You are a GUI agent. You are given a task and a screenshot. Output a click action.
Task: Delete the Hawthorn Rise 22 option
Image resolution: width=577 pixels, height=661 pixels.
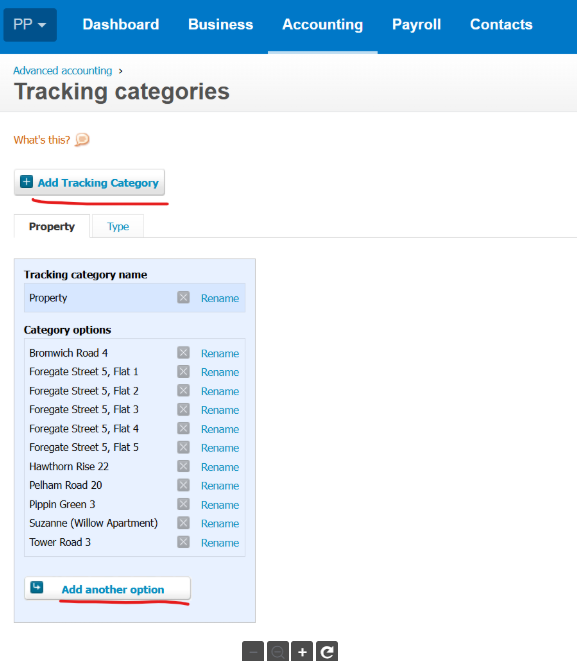click(183, 466)
